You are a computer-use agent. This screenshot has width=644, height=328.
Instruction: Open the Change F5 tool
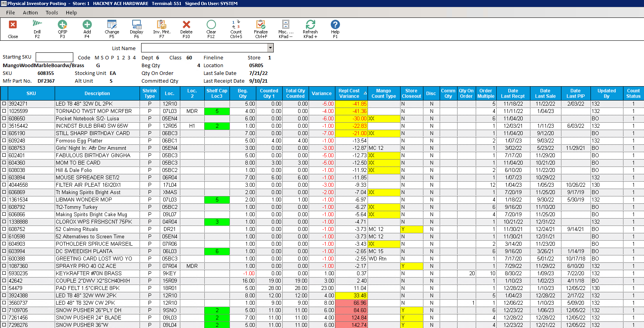(112, 29)
